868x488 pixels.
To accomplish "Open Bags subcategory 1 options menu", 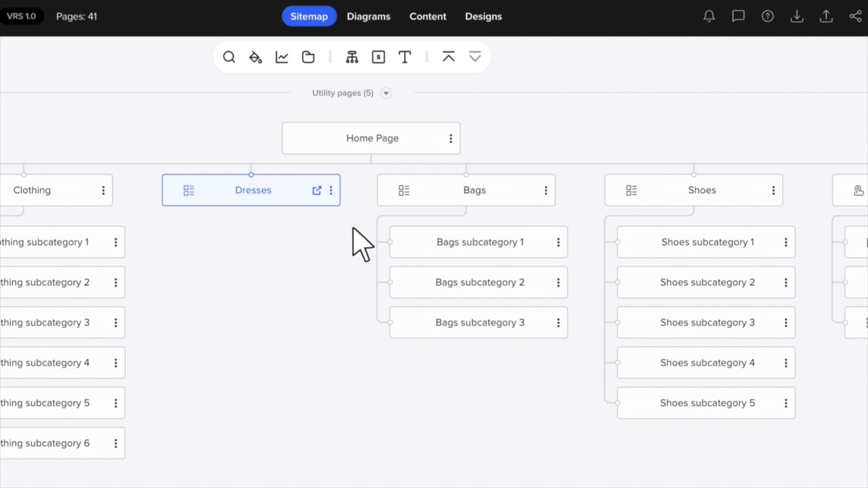I will point(558,242).
